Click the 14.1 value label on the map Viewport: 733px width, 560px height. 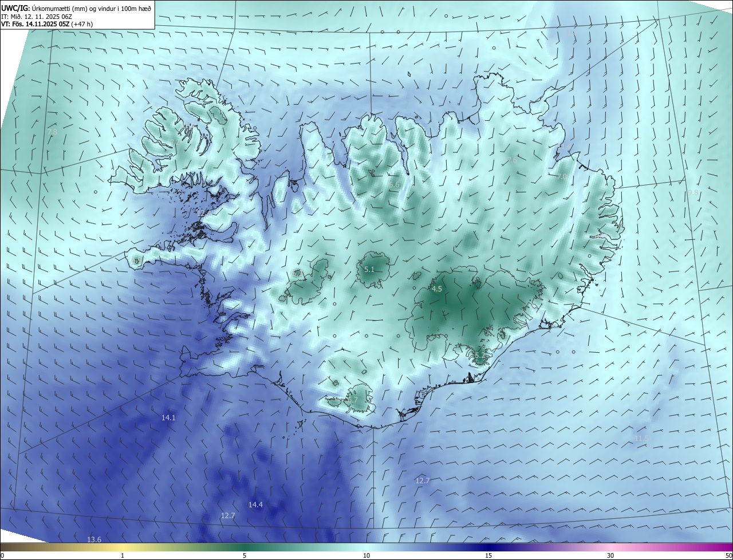pos(168,418)
